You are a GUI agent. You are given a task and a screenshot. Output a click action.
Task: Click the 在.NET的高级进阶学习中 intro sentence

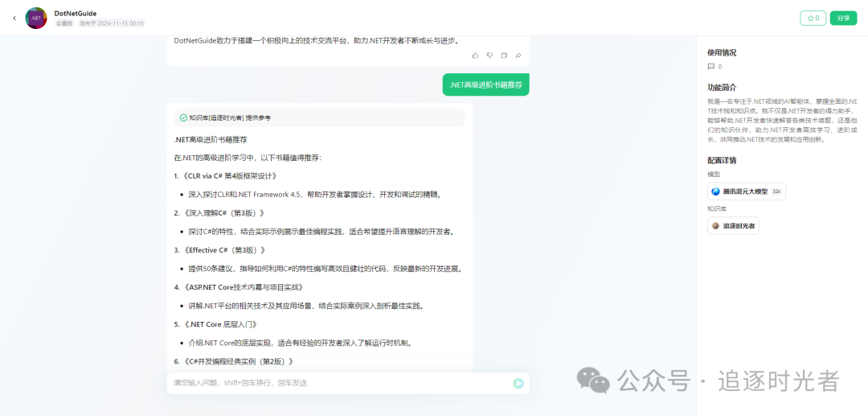[x=248, y=158]
